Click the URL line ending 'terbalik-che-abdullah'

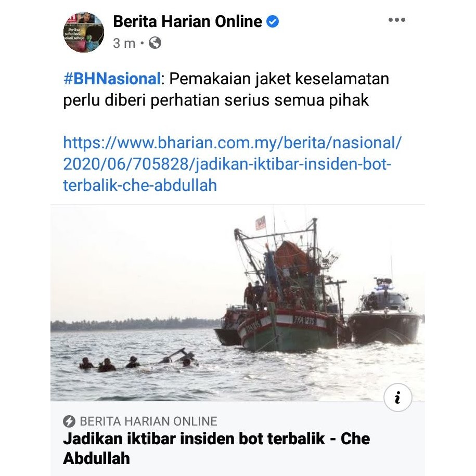140,186
